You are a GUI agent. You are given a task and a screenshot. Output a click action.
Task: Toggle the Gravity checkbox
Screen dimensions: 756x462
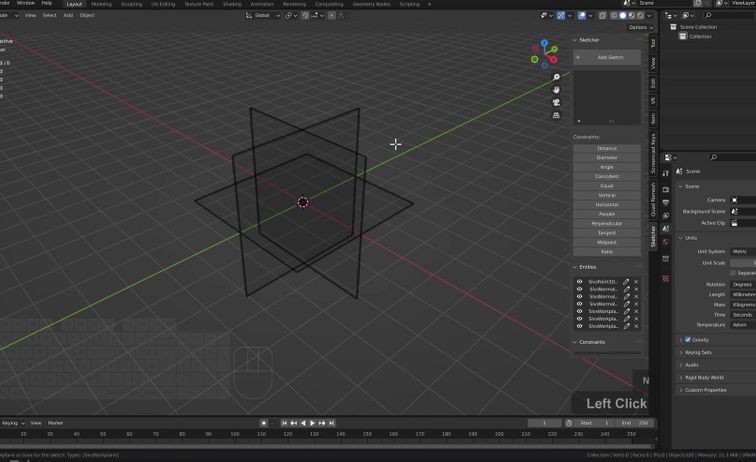point(688,340)
